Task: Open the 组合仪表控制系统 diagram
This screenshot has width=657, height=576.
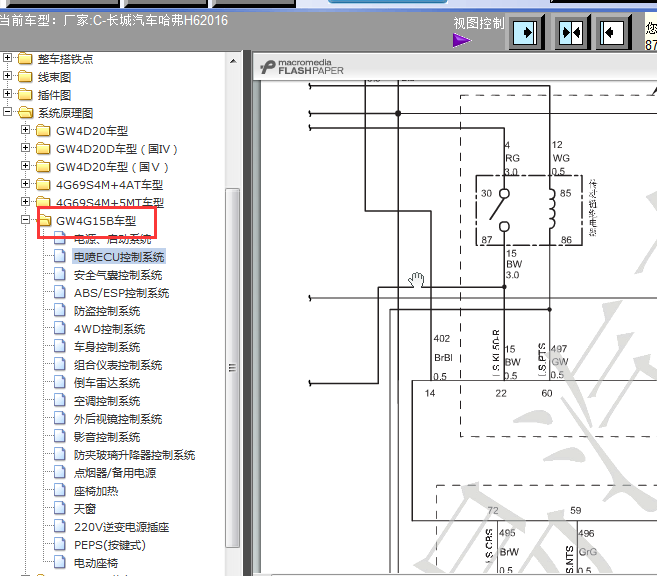Action: coord(118,365)
